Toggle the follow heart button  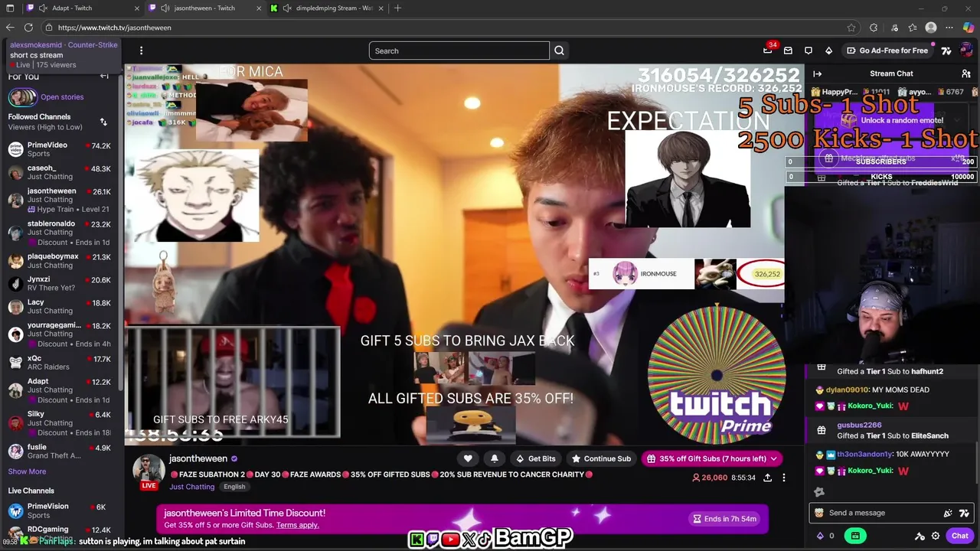coord(468,458)
